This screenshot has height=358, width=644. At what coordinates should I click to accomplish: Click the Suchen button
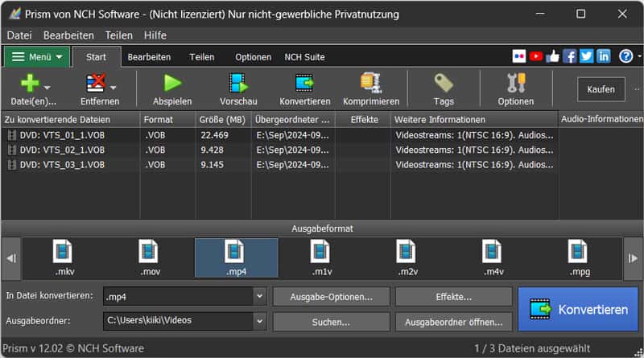click(331, 323)
